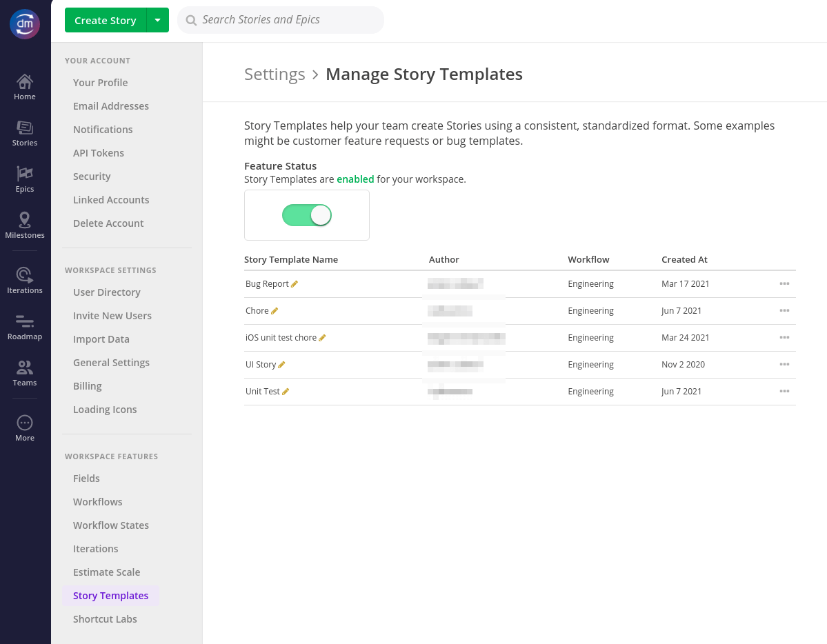Click pencil icon next to Bug Report
Image resolution: width=827 pixels, height=644 pixels.
click(x=295, y=284)
